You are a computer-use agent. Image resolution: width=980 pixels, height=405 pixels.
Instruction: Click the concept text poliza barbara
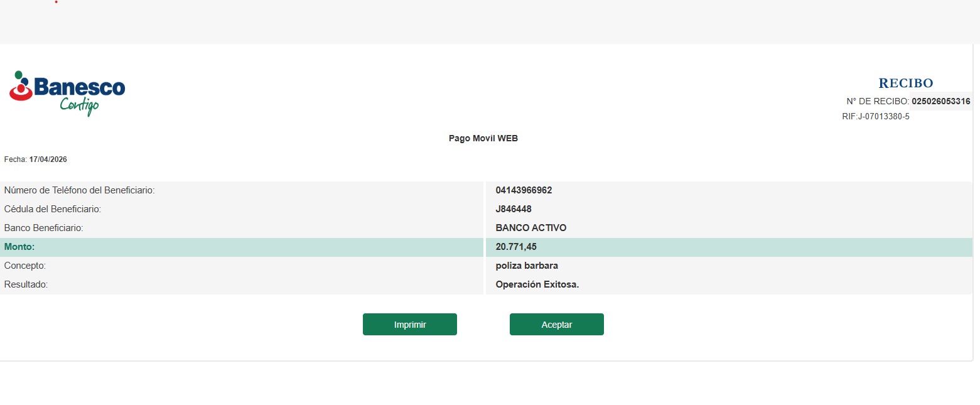point(526,266)
